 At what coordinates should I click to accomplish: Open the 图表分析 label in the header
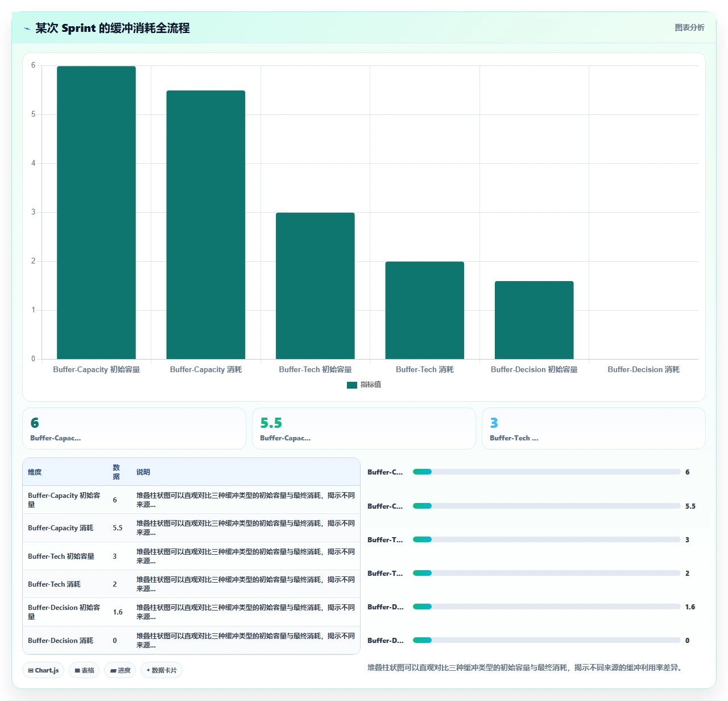[x=689, y=27]
